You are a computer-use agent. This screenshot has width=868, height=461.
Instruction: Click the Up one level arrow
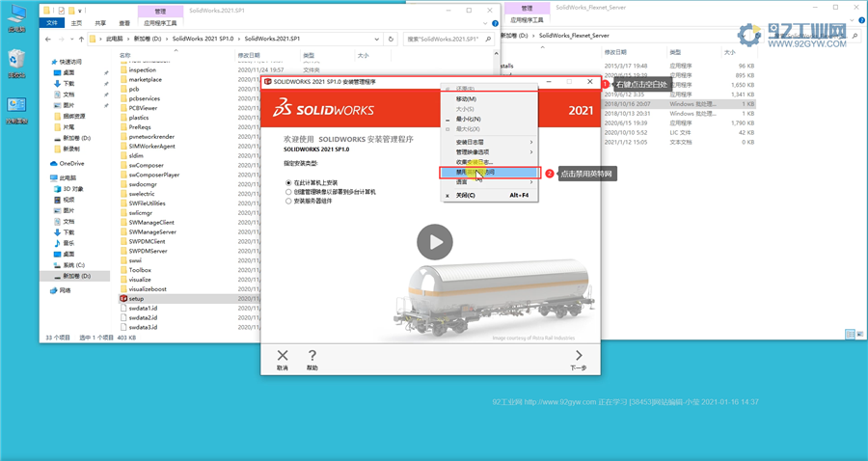coord(82,39)
